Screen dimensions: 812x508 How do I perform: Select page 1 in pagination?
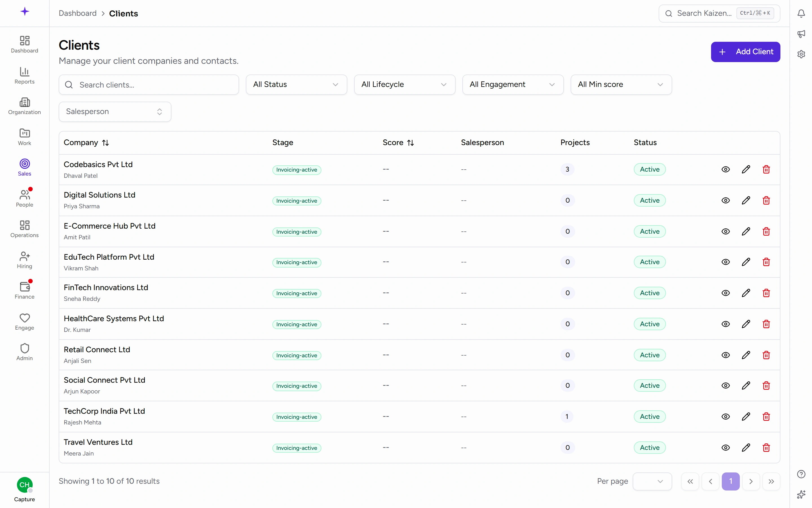pos(731,481)
